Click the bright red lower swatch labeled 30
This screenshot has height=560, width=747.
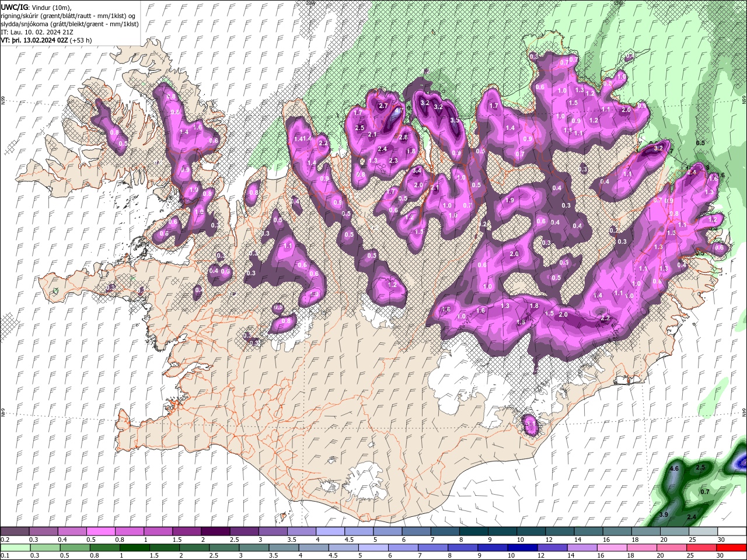coord(731,548)
